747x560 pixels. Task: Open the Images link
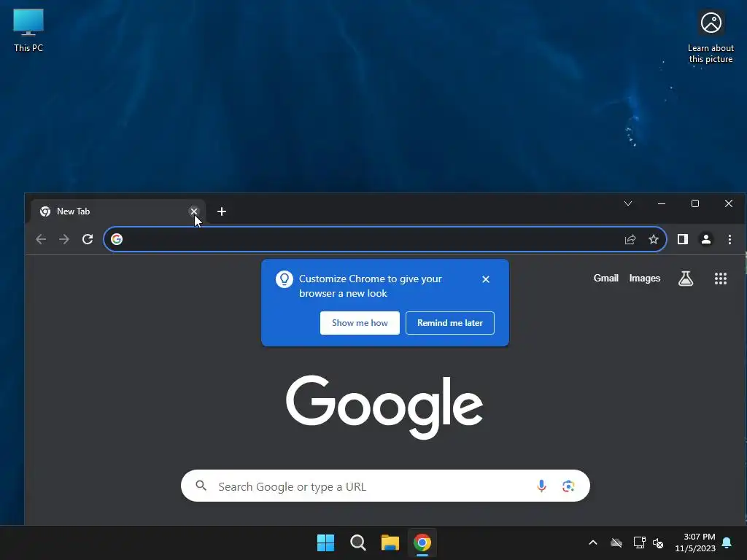pyautogui.click(x=645, y=278)
